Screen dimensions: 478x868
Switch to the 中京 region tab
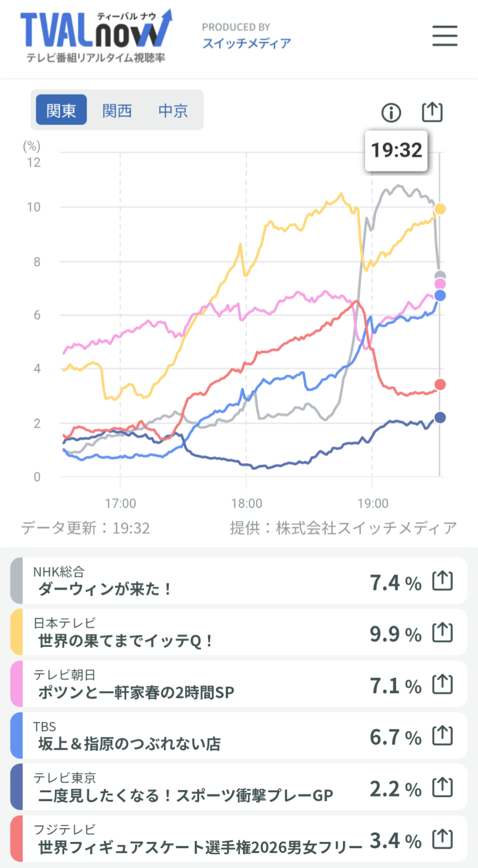click(173, 111)
